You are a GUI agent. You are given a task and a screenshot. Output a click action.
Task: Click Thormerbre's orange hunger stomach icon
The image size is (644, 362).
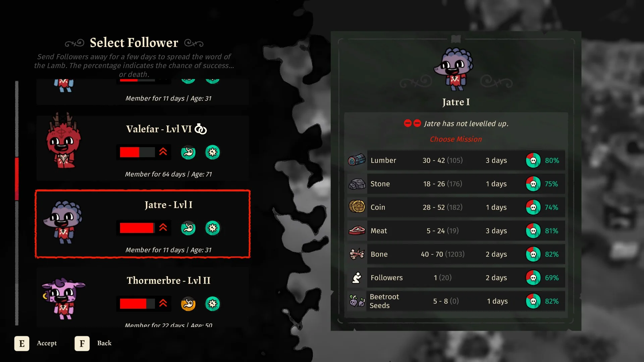coord(188,304)
